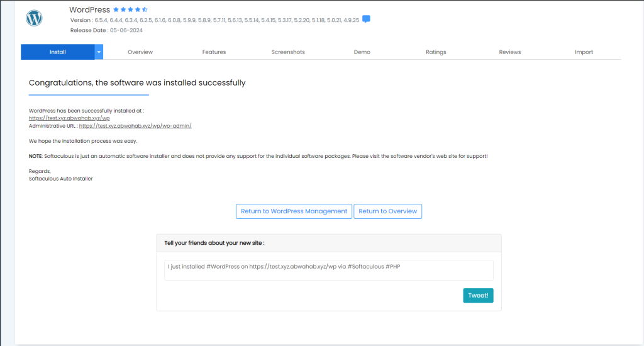644x346 pixels.
Task: Expand the Install tab dropdown arrow
Action: pos(99,52)
